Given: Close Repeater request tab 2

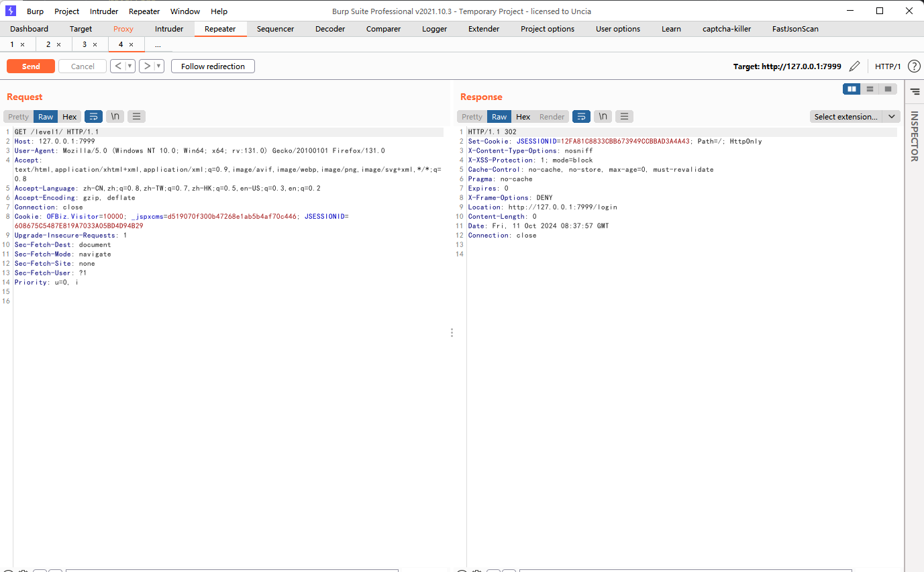Looking at the screenshot, I should pos(58,44).
